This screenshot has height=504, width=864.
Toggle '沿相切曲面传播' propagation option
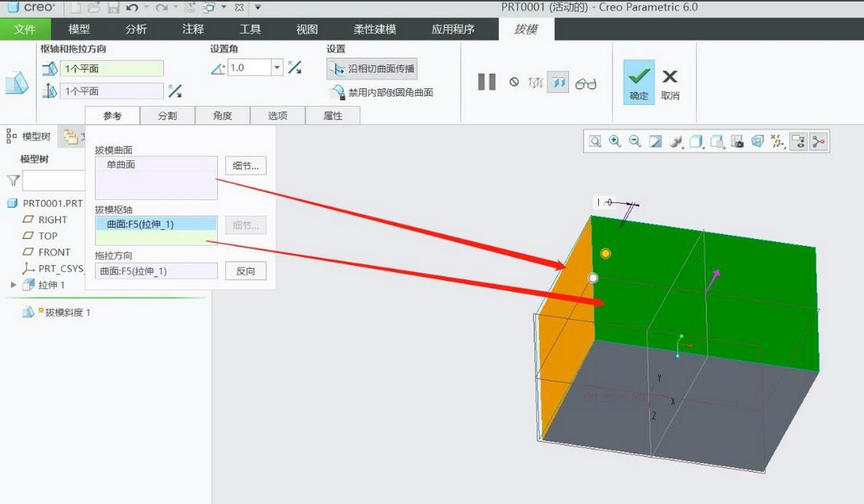click(x=372, y=69)
